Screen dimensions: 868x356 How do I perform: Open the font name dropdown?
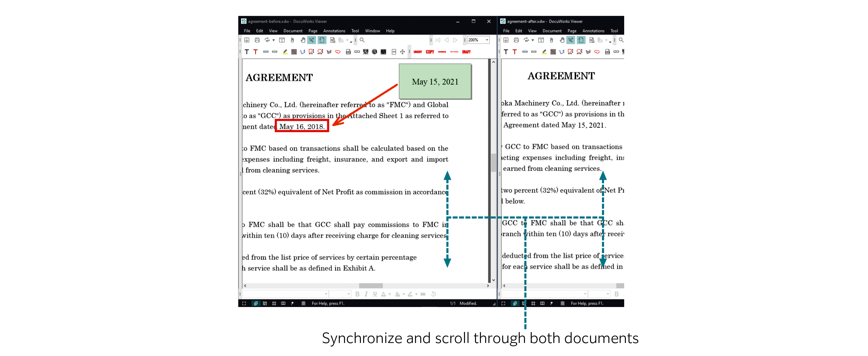tap(326, 294)
